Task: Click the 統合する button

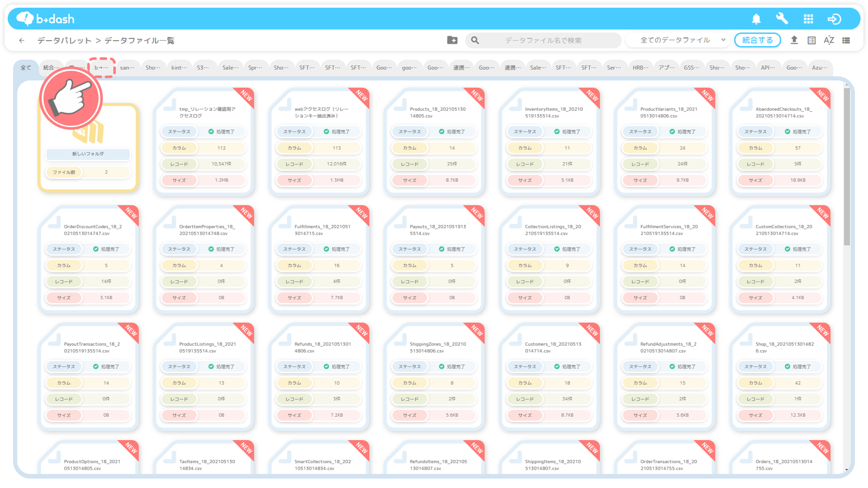Action: [x=757, y=40]
